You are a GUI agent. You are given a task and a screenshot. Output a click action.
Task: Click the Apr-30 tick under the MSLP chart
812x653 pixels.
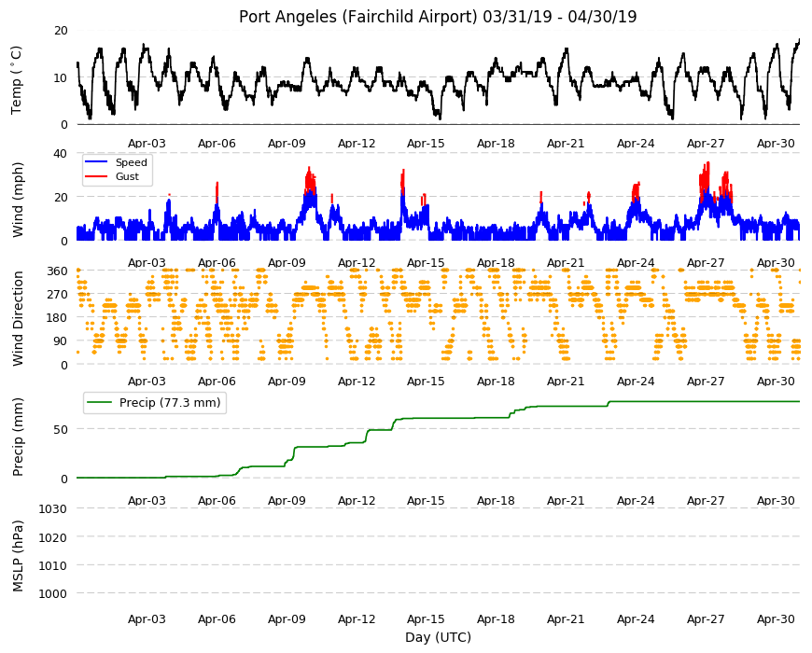pos(776,618)
